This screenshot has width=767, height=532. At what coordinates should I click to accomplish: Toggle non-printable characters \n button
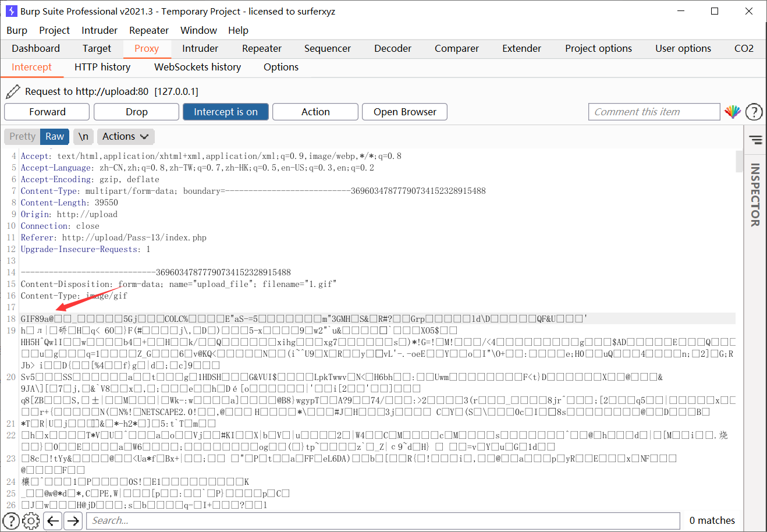(x=84, y=136)
